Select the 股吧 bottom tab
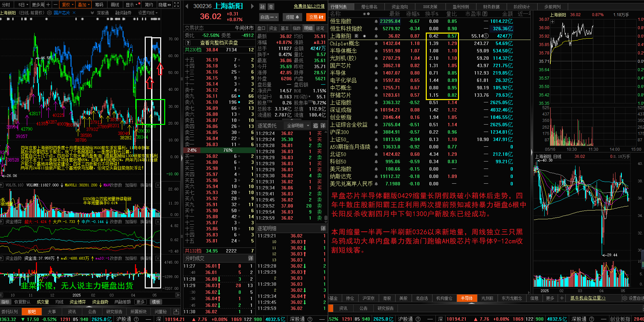The width and height of the screenshot is (644, 322). tap(32, 312)
